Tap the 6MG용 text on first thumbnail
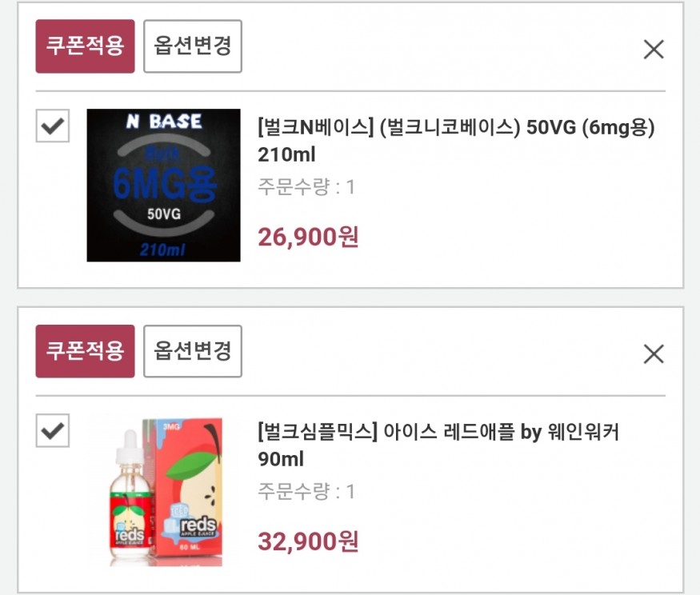This screenshot has width=700, height=595. pyautogui.click(x=164, y=184)
